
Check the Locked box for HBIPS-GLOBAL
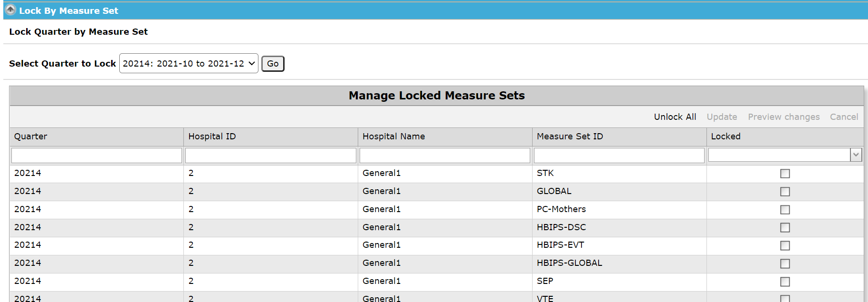785,263
